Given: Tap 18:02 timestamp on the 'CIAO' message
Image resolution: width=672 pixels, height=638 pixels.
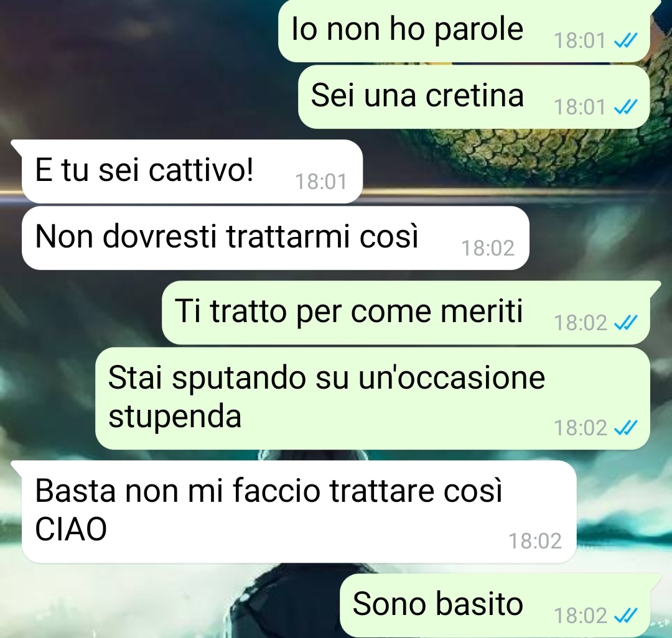Looking at the screenshot, I should coord(535,541).
